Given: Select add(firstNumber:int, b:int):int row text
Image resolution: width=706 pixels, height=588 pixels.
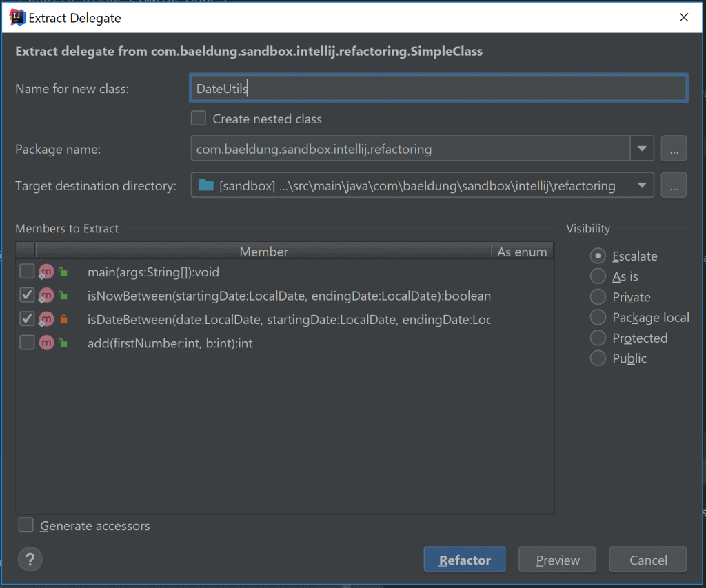Looking at the screenshot, I should point(170,343).
